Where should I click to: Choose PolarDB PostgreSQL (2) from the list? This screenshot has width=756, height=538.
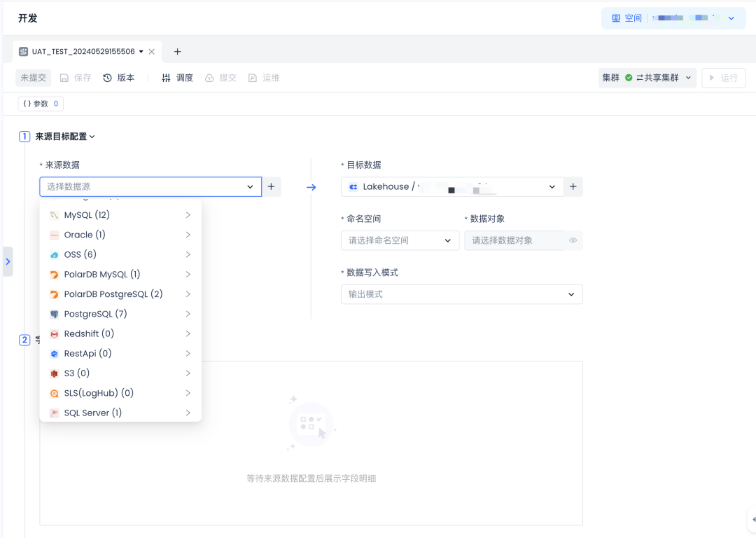point(120,294)
